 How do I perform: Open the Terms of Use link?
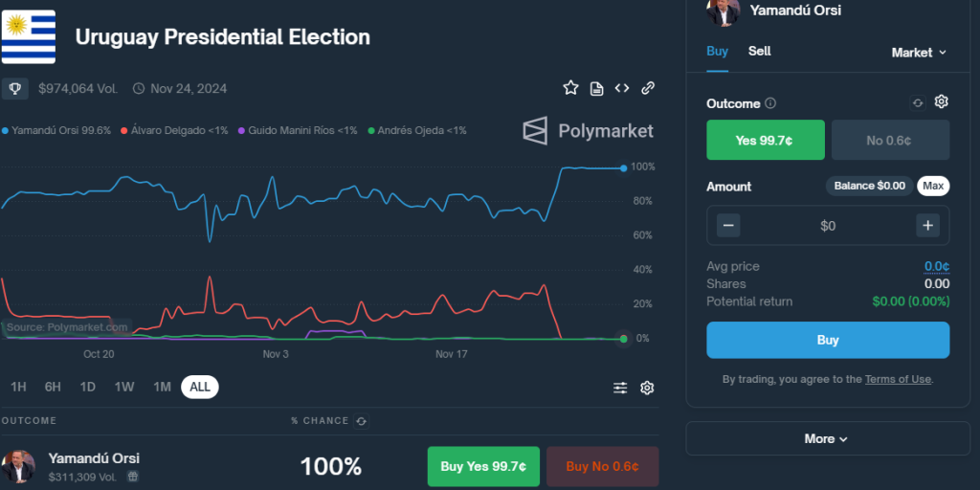pyautogui.click(x=898, y=379)
